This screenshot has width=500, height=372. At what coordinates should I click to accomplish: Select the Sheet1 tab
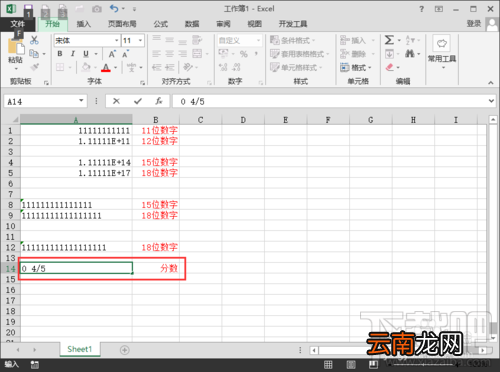(79, 349)
